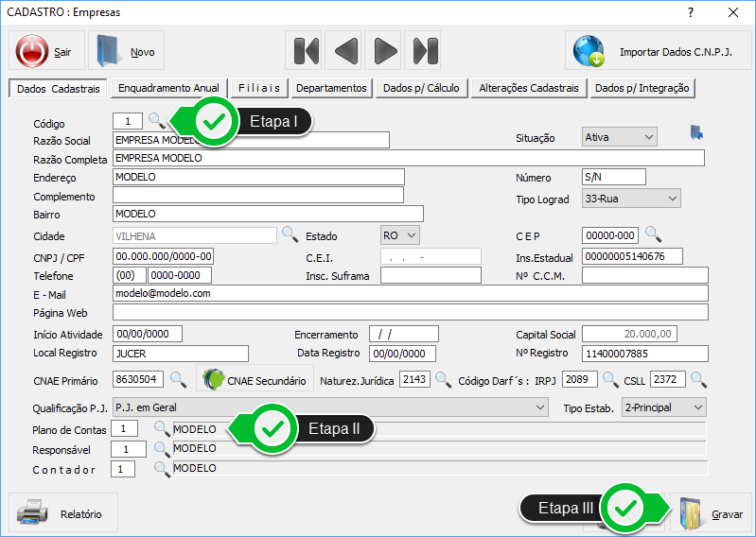The image size is (756, 537).
Task: Click the Bairro input field
Action: pyautogui.click(x=268, y=214)
